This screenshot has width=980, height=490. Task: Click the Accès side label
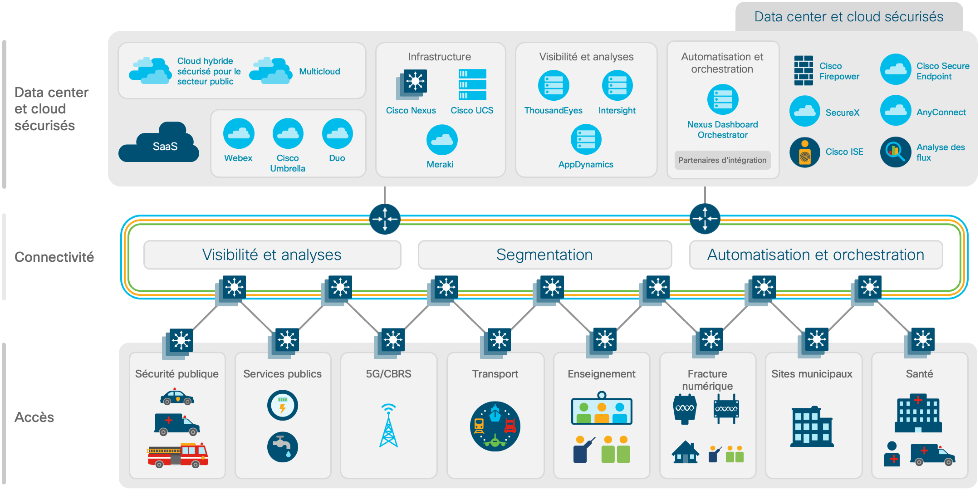(x=34, y=417)
